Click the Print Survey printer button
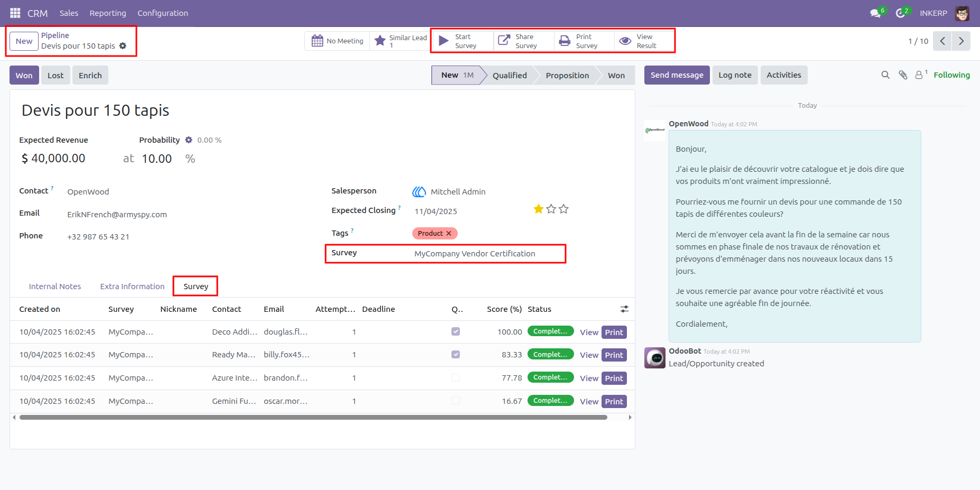980x490 pixels. (584, 41)
